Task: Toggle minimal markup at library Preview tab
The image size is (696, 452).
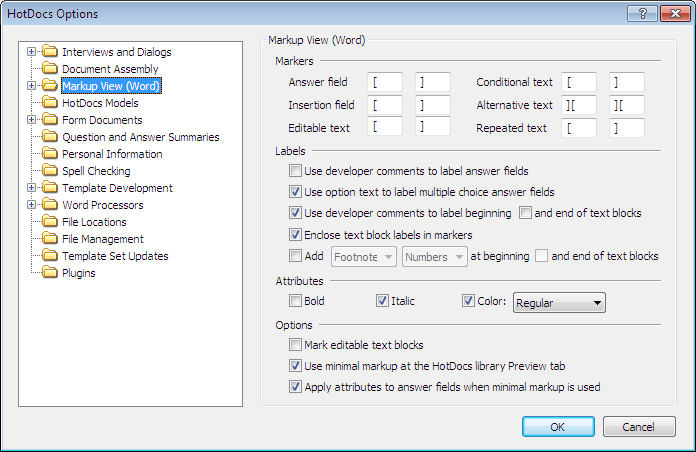Action: pyautogui.click(x=295, y=366)
